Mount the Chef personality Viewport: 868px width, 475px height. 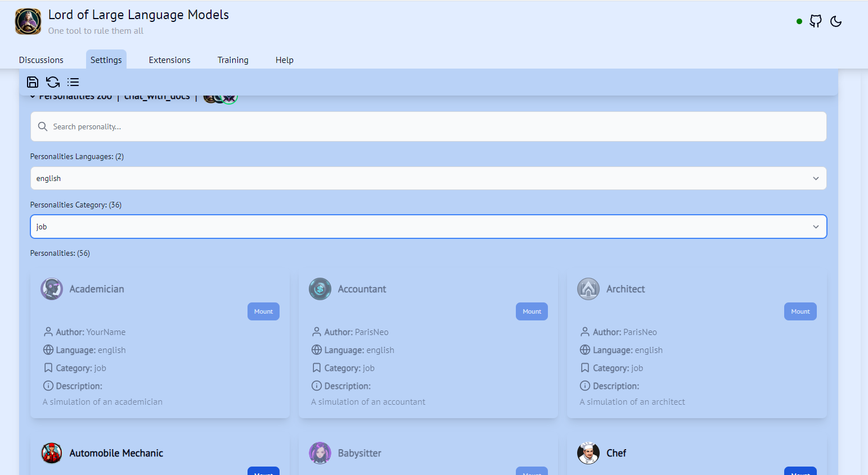pyautogui.click(x=800, y=471)
